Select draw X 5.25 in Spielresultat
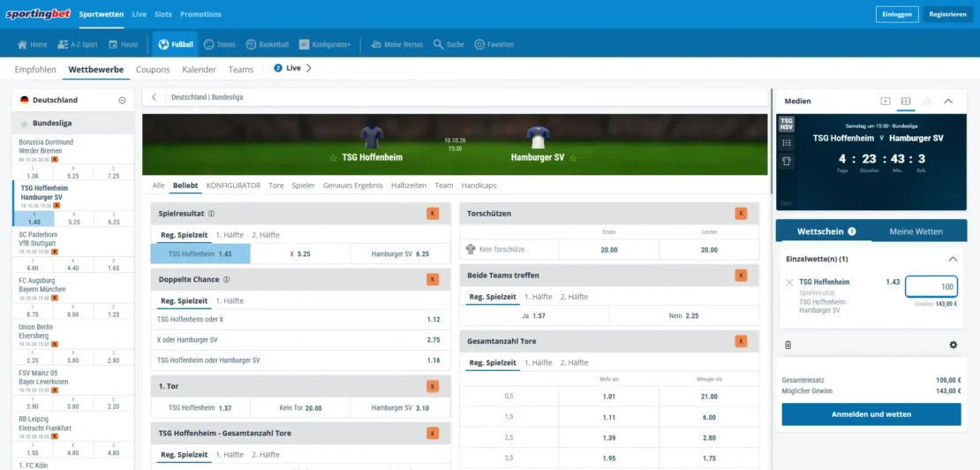The image size is (980, 470). 300,254
